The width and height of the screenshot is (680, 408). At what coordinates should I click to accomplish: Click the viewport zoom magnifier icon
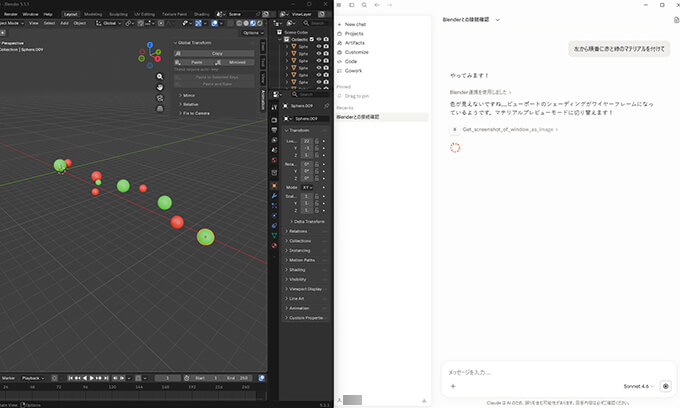[160, 76]
